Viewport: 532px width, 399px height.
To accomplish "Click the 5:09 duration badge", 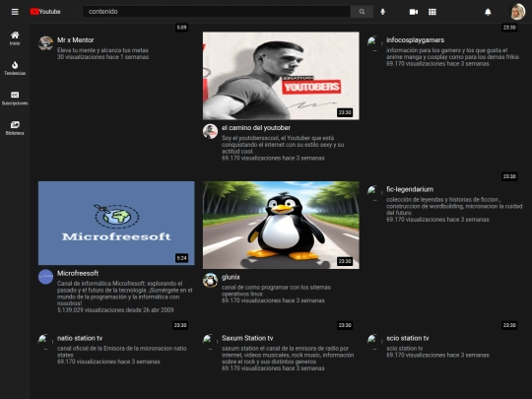I will click(x=181, y=28).
